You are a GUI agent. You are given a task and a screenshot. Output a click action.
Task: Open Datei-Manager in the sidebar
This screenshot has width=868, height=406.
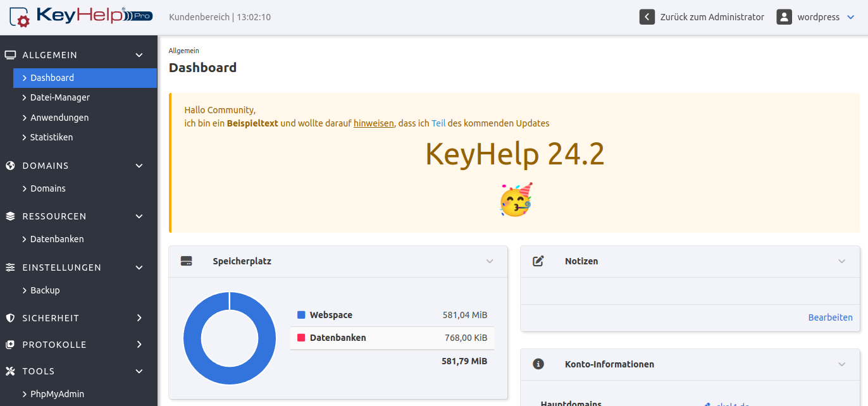(60, 97)
